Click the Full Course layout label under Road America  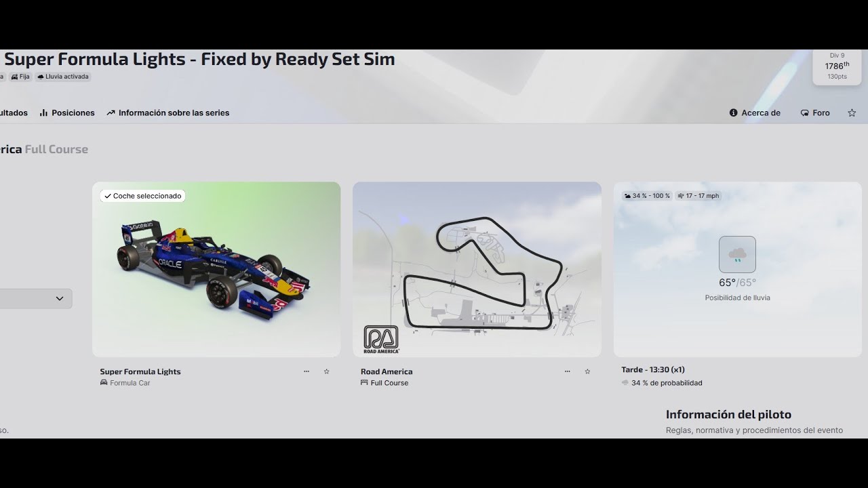[x=389, y=383]
